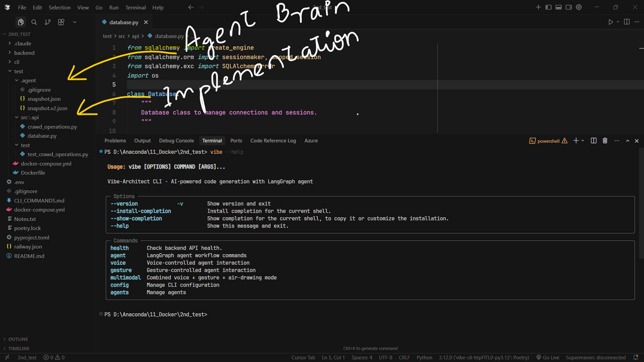Select language mode Python
644x362 pixels.
pos(424,358)
